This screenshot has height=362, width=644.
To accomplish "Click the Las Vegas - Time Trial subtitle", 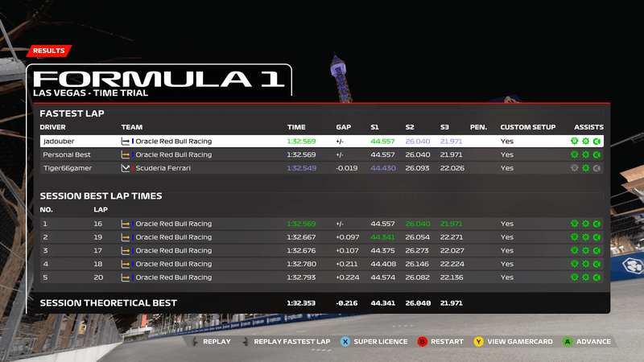I will (x=91, y=93).
